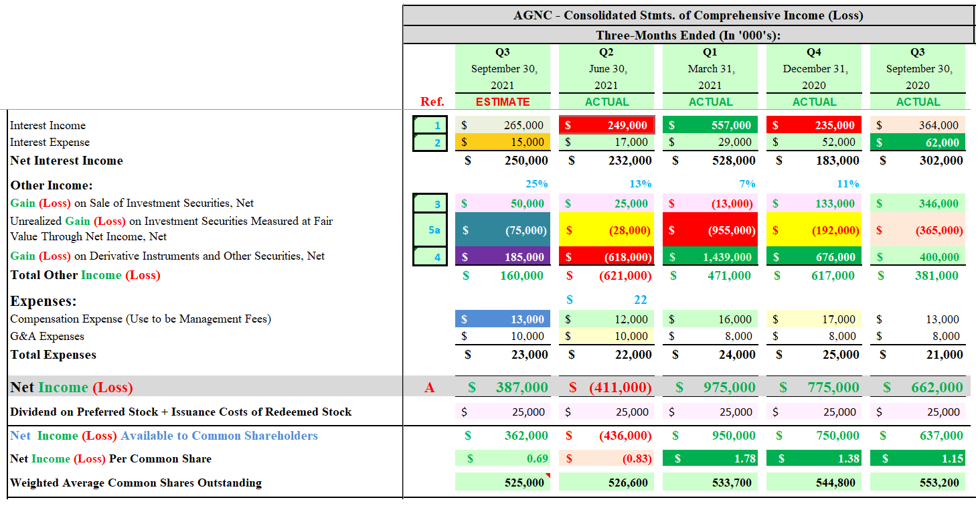Screen dimensions: 980x508
Task: Click reference box number 3
Action: [x=429, y=203]
